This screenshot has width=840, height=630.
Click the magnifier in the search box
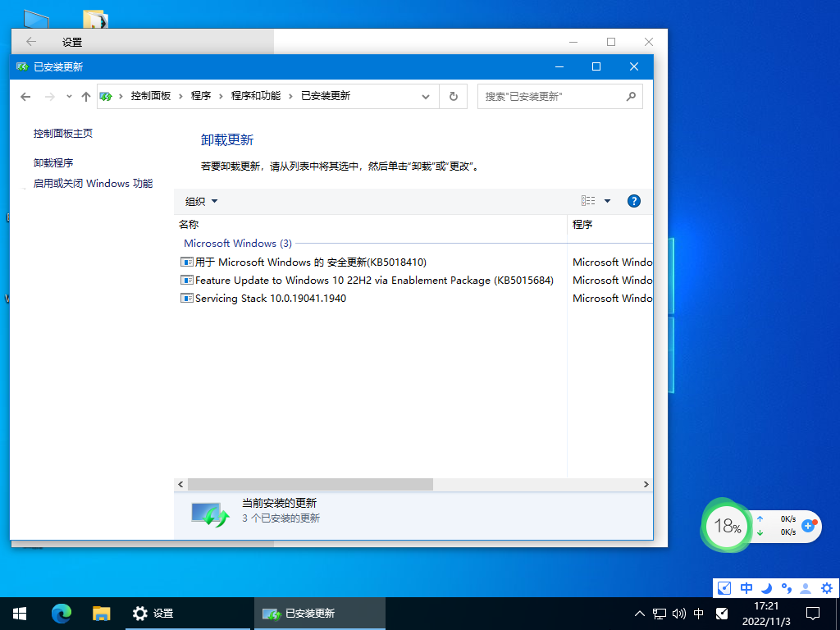click(x=631, y=96)
